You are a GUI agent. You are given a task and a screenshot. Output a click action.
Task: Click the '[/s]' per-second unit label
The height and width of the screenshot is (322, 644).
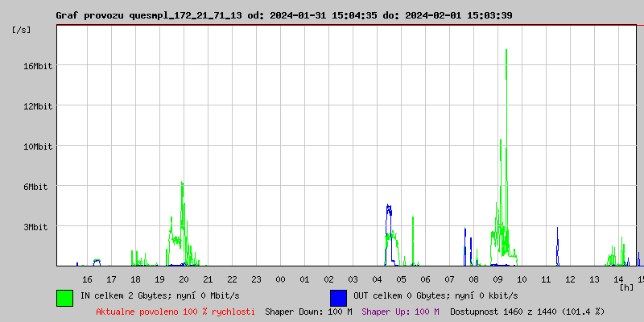(22, 30)
